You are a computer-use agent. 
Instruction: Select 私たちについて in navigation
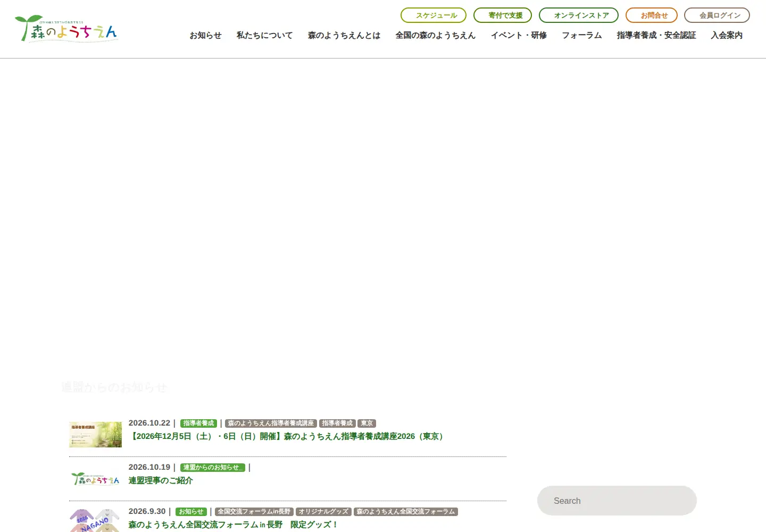coord(264,36)
